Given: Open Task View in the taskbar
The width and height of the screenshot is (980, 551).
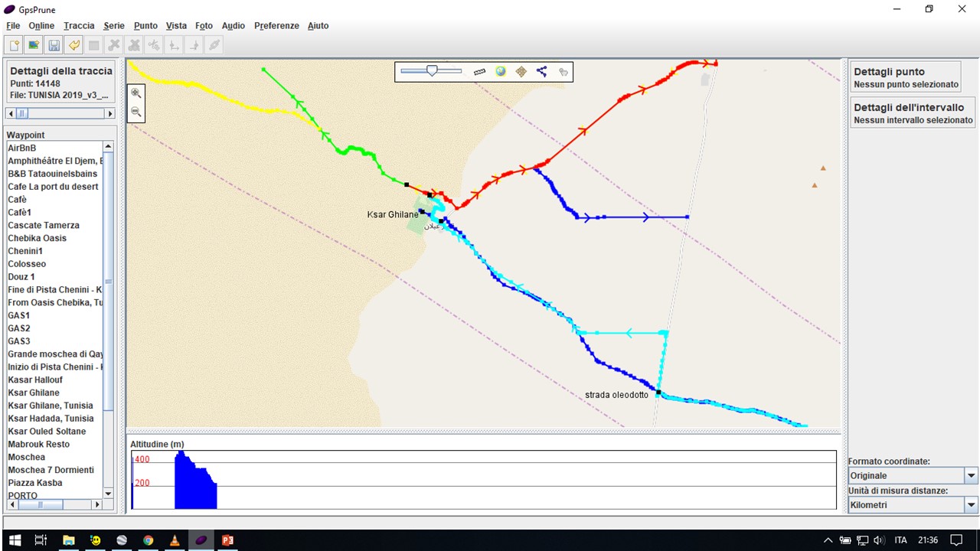Looking at the screenshot, I should pyautogui.click(x=41, y=540).
